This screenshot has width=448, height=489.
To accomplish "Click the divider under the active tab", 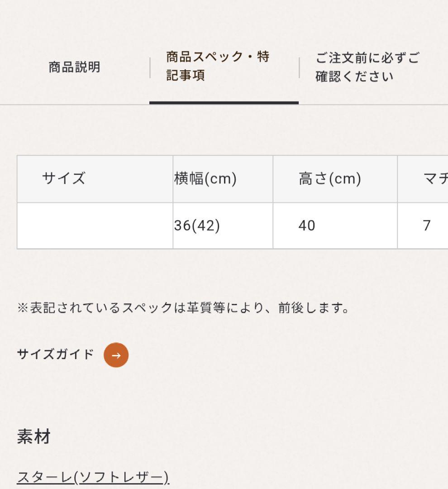I will point(224,103).
